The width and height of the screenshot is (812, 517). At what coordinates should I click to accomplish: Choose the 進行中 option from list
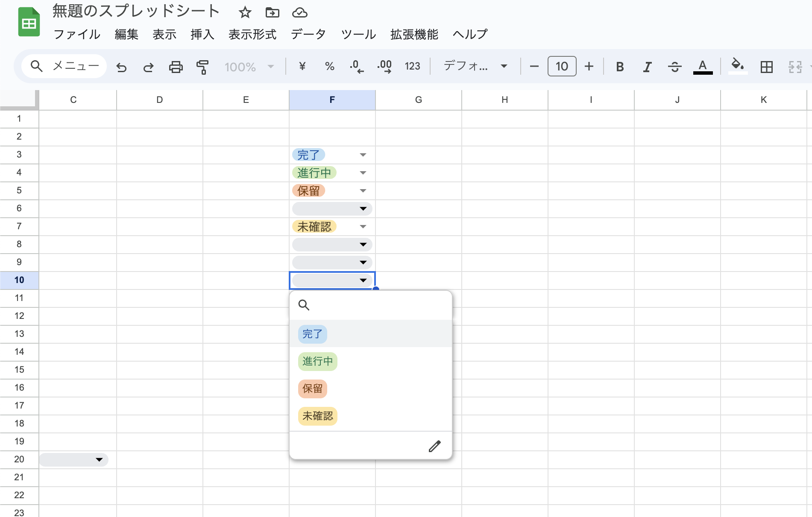(x=317, y=362)
